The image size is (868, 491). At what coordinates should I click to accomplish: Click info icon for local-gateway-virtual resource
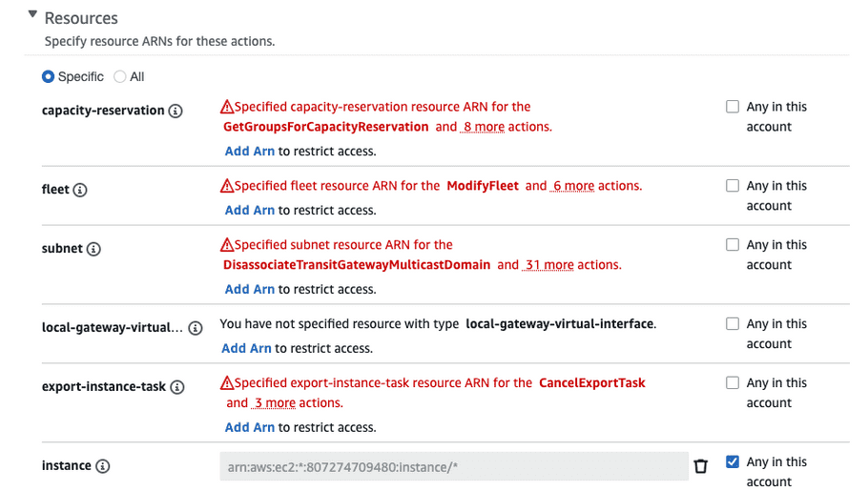196,328
